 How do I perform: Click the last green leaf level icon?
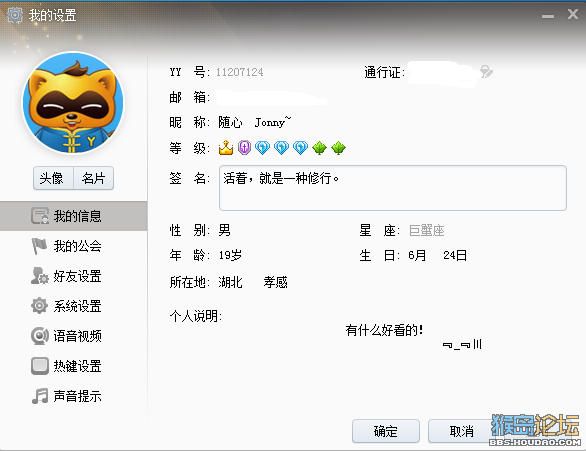point(339,148)
